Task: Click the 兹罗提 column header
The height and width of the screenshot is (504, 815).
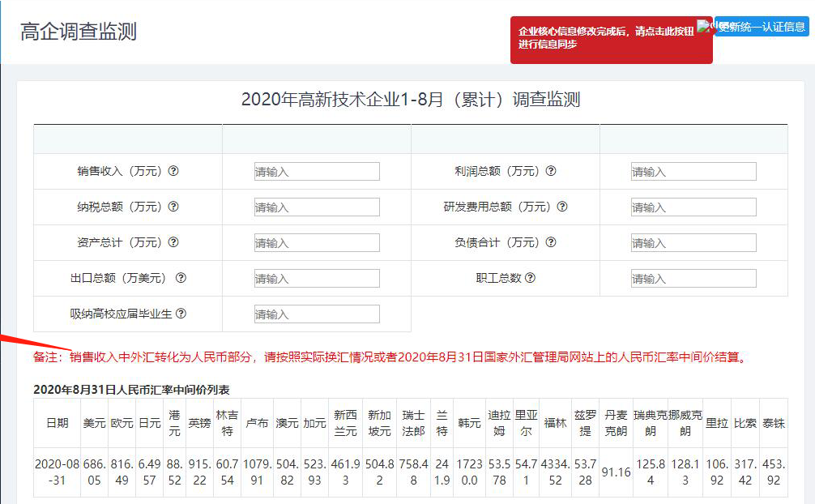Action: 585,423
